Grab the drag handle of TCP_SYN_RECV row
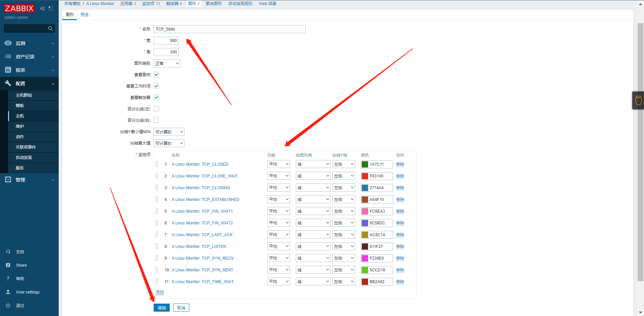 (157, 258)
